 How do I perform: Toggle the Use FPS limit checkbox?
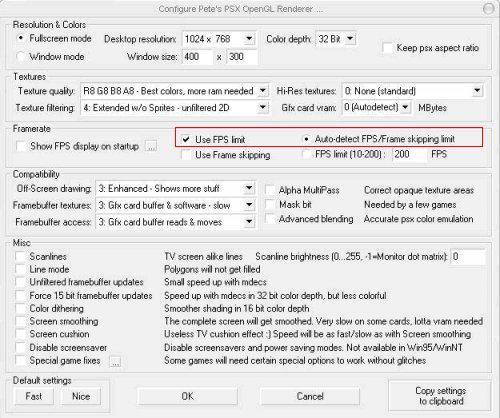click(x=186, y=139)
